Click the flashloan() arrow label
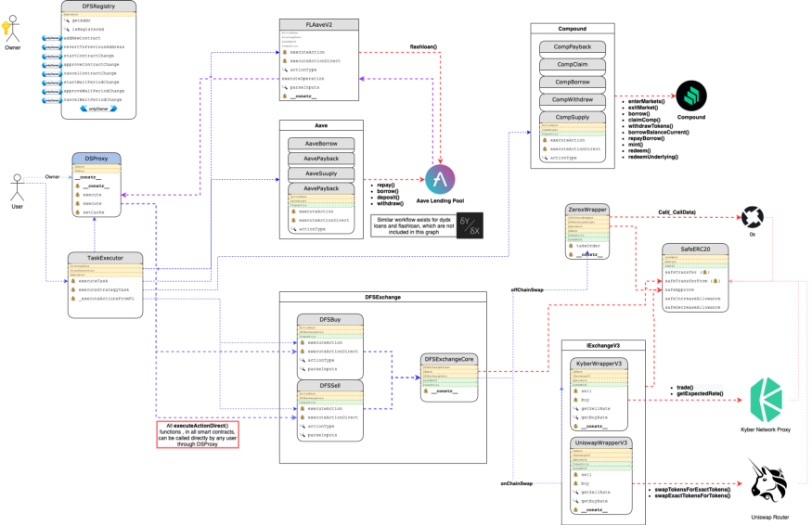This screenshot has width=812, height=525. pos(423,46)
